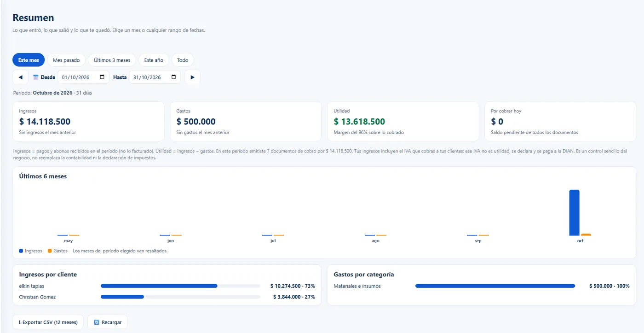The height and width of the screenshot is (333, 644).
Task: Click 'Ingresos por cliente' section heading
Action: (48, 275)
